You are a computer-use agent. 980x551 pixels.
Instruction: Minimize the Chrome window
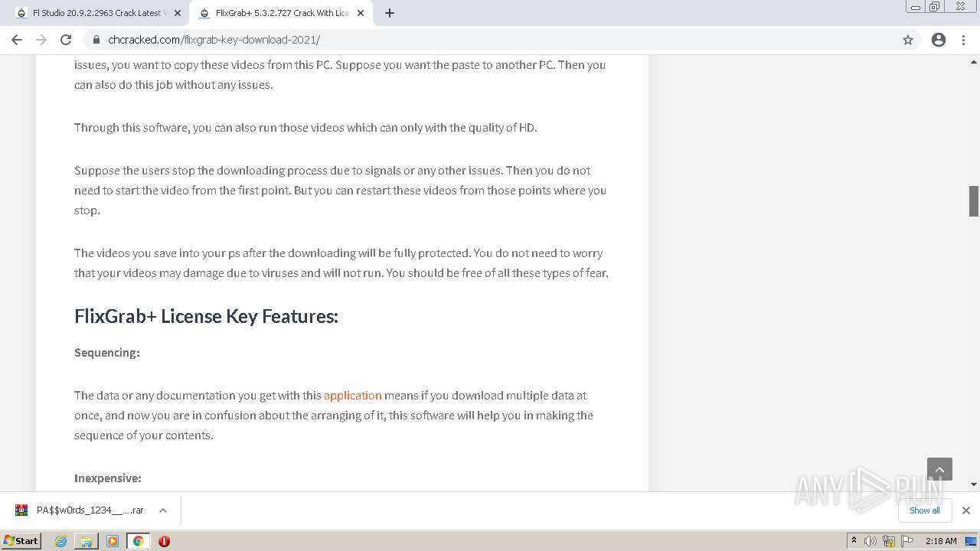[916, 7]
